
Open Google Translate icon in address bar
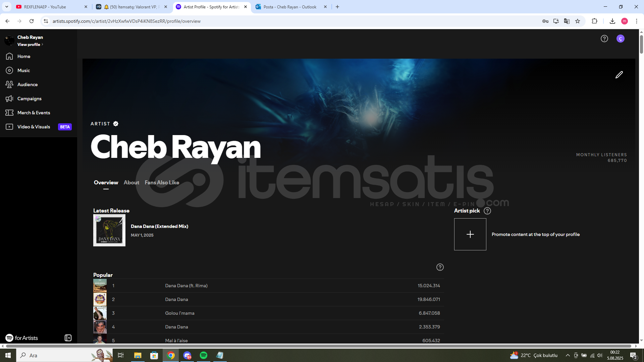[567, 21]
